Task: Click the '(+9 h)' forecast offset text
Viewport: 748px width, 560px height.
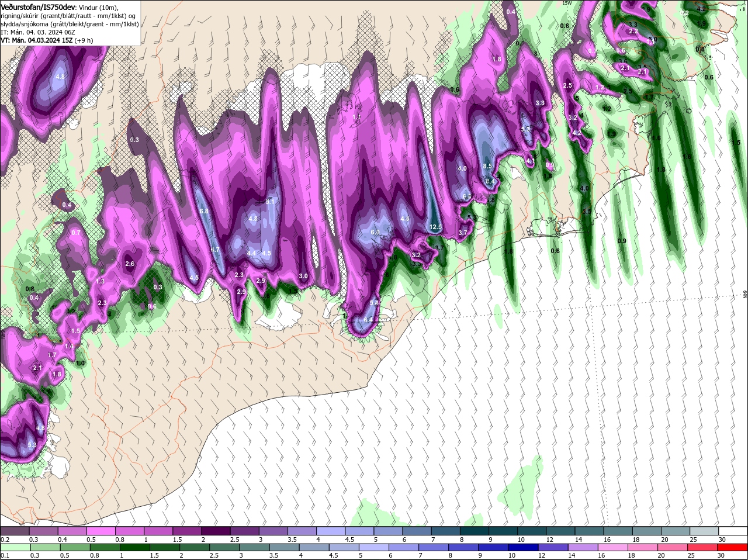Action: click(84, 40)
